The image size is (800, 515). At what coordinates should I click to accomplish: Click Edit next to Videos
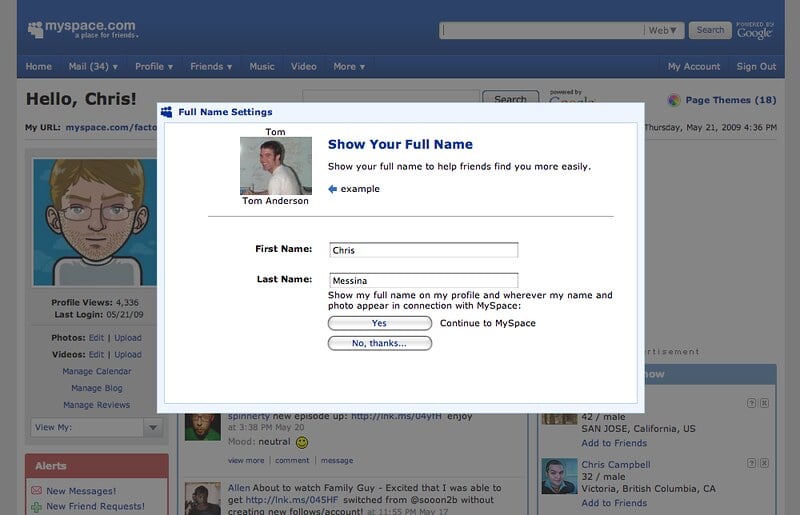pyautogui.click(x=96, y=355)
